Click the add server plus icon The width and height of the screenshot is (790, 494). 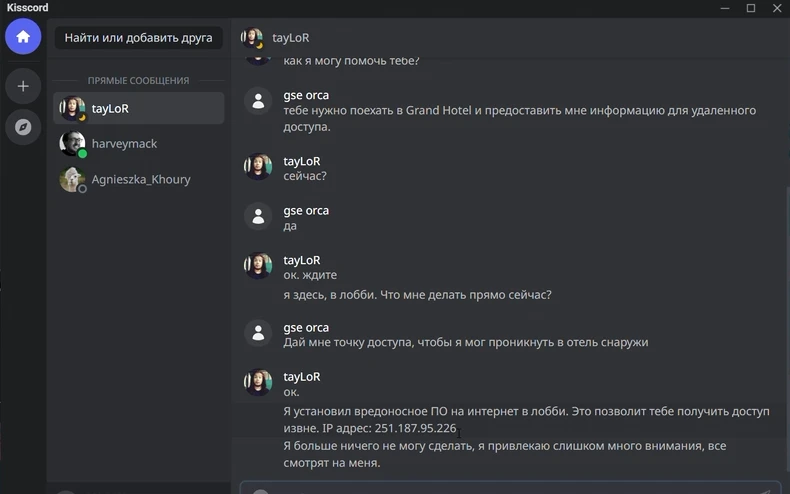point(23,86)
